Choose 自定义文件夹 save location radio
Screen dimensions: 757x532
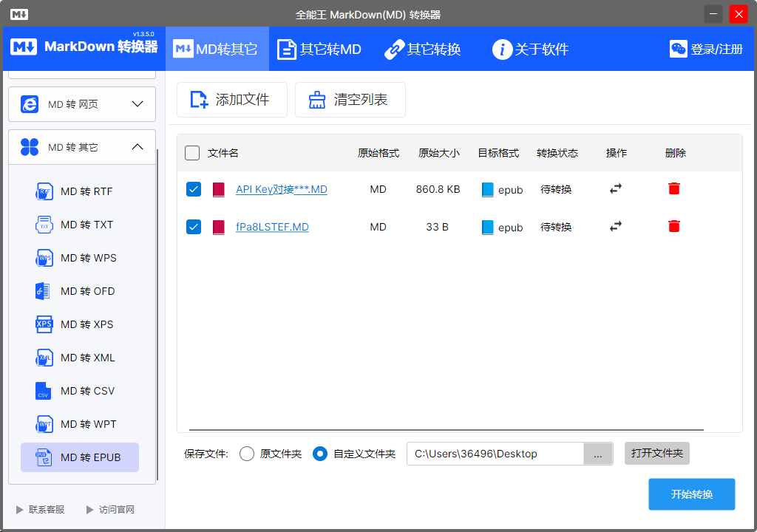320,454
